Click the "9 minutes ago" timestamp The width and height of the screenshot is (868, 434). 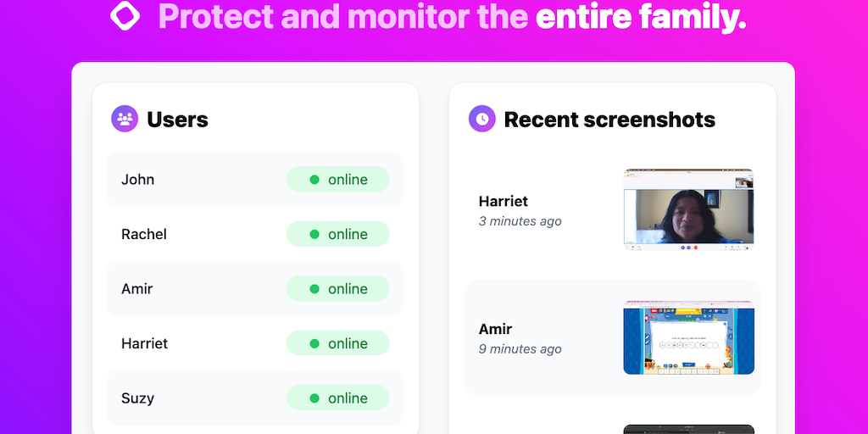(x=520, y=349)
